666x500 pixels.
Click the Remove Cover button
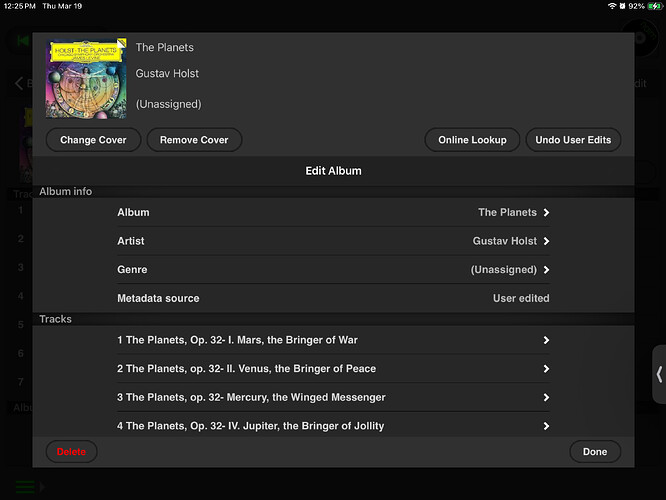(x=194, y=140)
